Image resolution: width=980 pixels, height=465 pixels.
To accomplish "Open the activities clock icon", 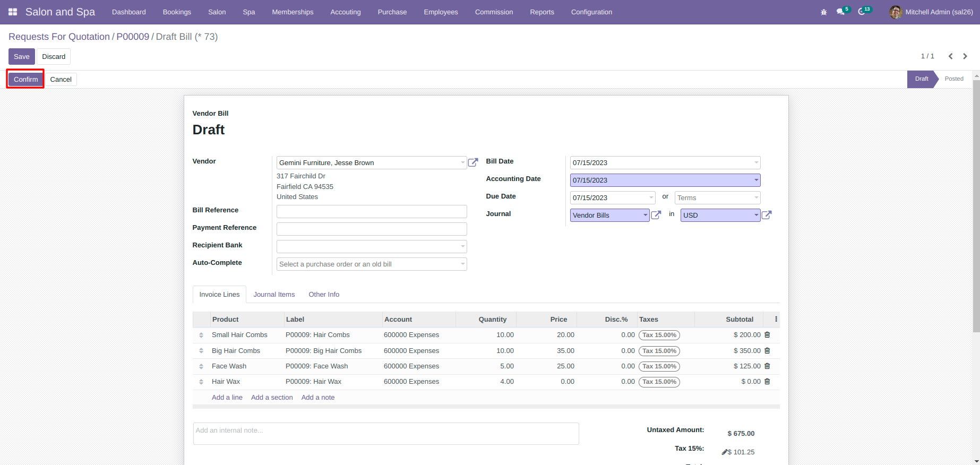I will point(862,12).
